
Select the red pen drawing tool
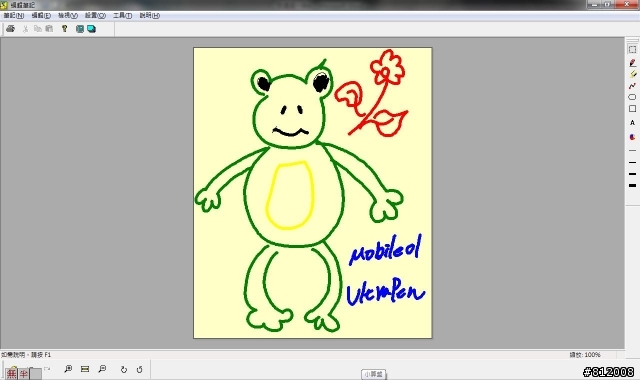coord(632,62)
